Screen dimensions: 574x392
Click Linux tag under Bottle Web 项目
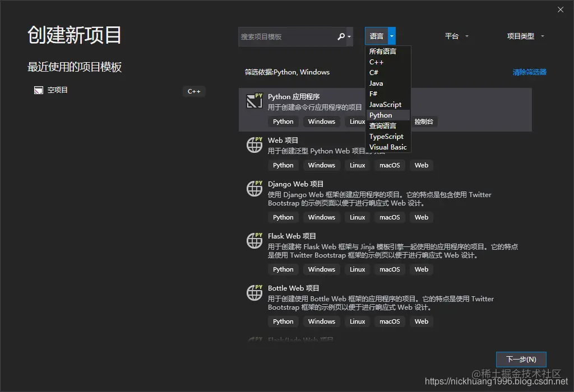click(x=357, y=321)
